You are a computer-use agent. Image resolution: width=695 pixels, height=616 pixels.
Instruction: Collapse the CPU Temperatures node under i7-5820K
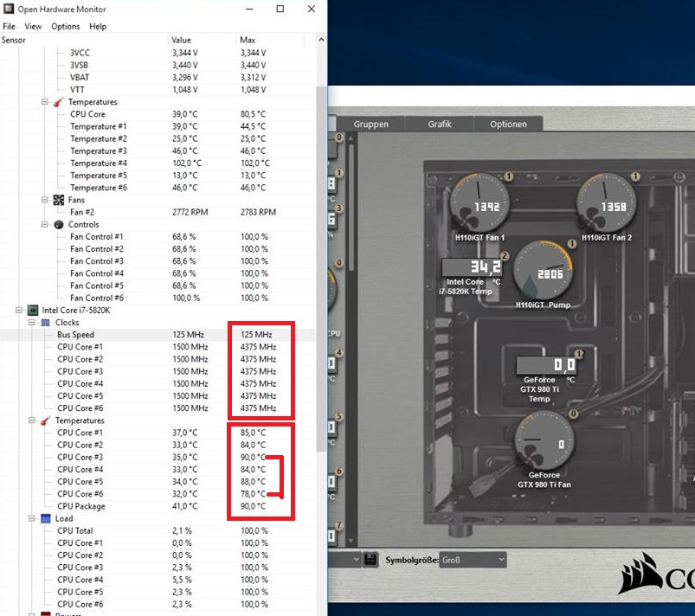point(31,420)
